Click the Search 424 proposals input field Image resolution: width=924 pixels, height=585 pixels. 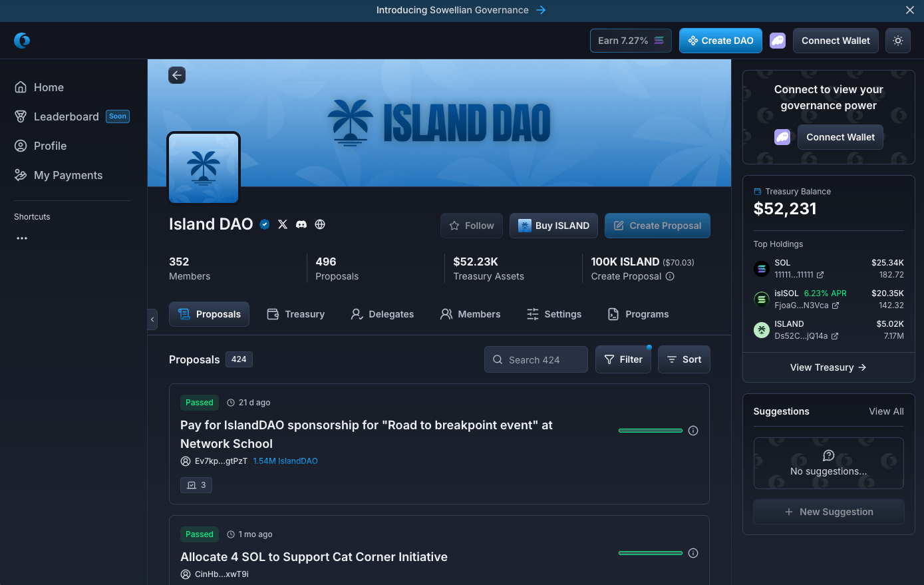click(536, 359)
